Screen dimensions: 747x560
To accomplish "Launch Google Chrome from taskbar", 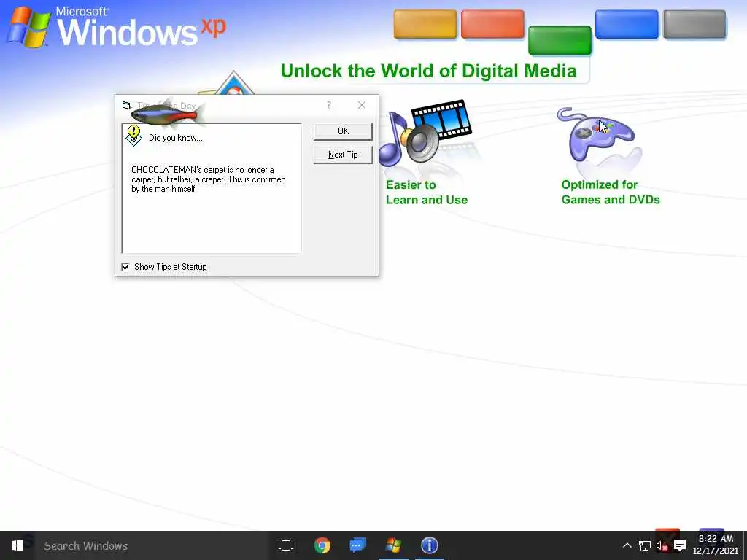I will (322, 545).
